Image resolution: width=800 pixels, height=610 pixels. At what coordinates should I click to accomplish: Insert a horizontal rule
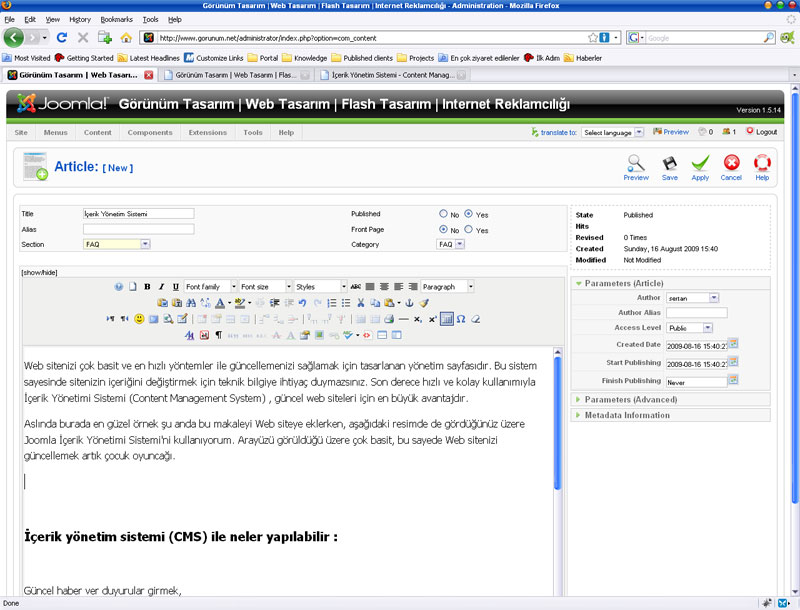pos(404,319)
